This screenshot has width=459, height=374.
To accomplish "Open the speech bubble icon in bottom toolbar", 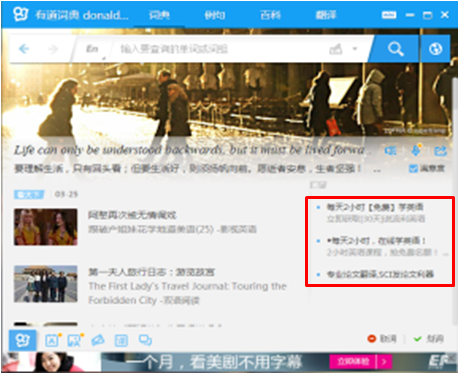I will 146,340.
